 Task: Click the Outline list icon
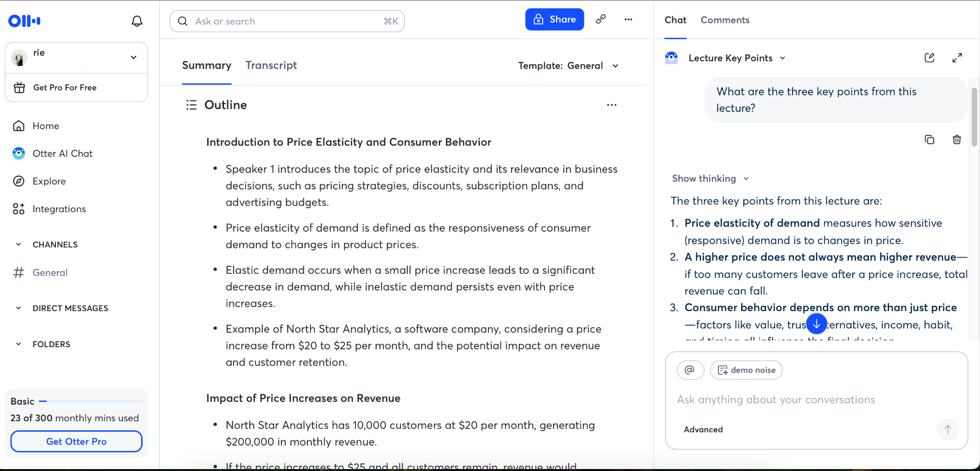point(191,105)
